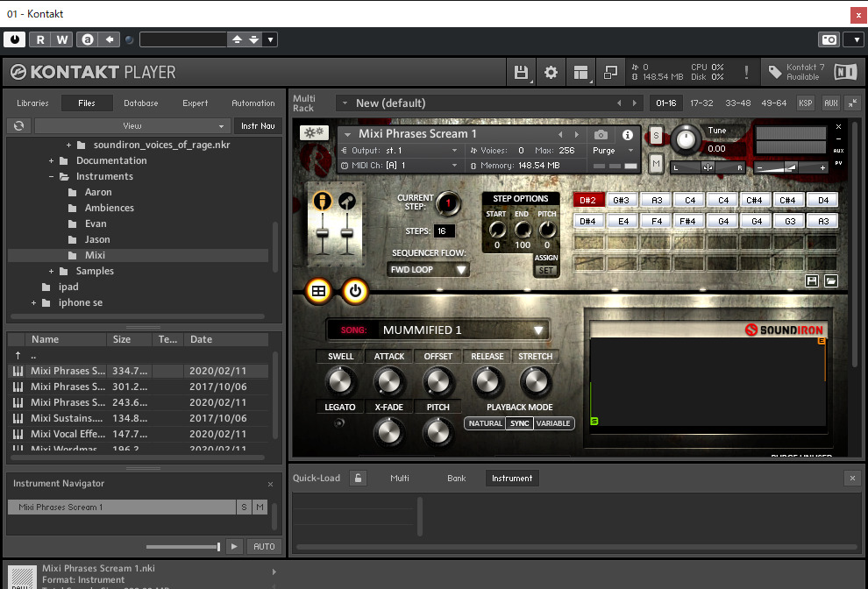Load step sequence folder icon

831,281
